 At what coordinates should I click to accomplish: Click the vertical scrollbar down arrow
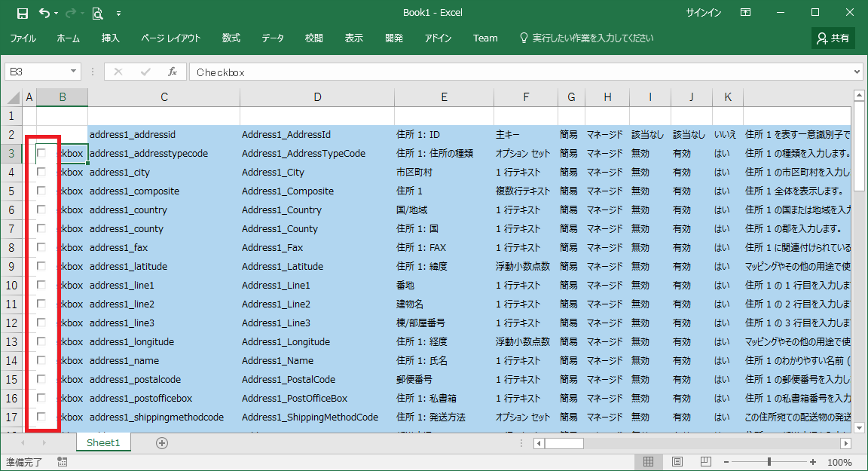pos(859,427)
